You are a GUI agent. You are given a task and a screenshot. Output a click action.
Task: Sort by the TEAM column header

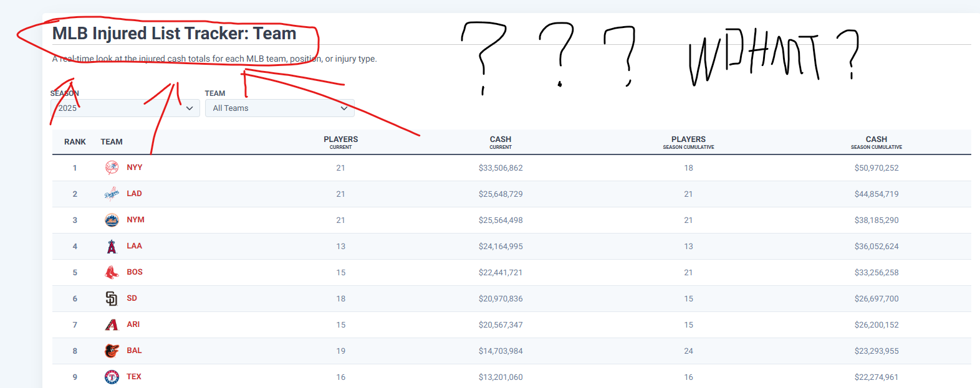pyautogui.click(x=112, y=142)
